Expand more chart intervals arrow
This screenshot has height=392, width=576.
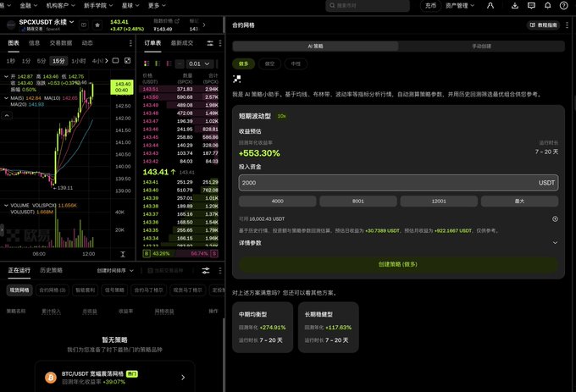coord(107,61)
